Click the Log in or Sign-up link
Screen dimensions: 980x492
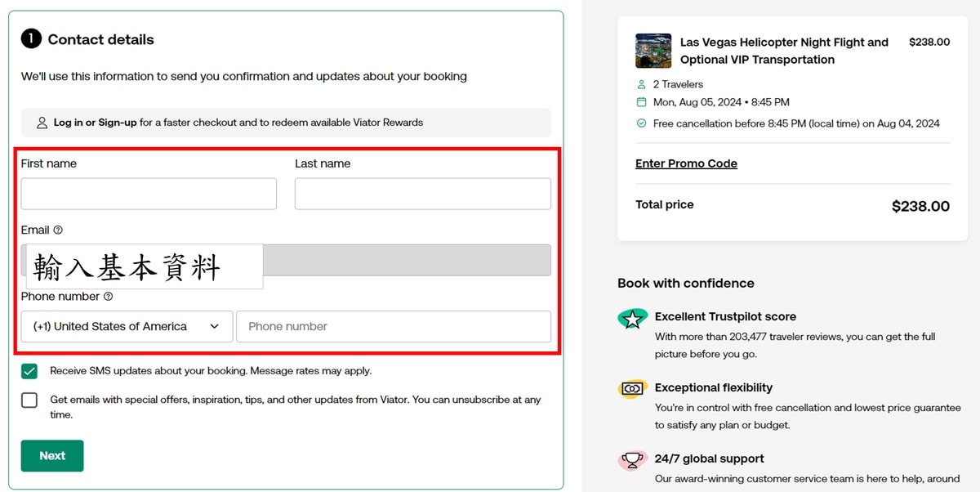[x=95, y=123]
